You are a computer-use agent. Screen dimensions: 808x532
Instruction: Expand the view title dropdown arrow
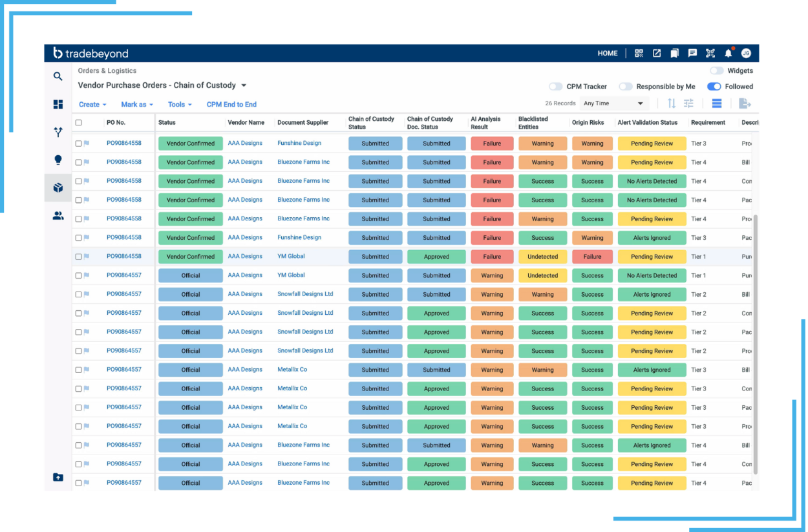244,85
